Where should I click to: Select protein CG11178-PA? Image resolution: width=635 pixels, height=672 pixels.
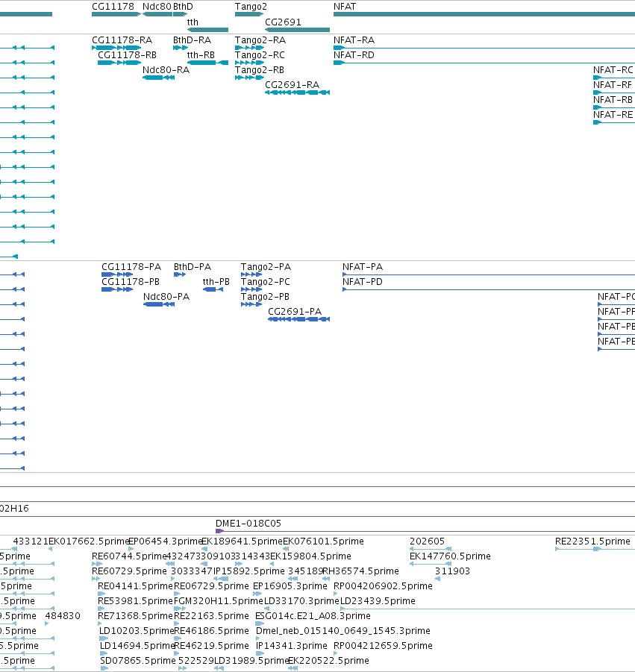pos(117,274)
